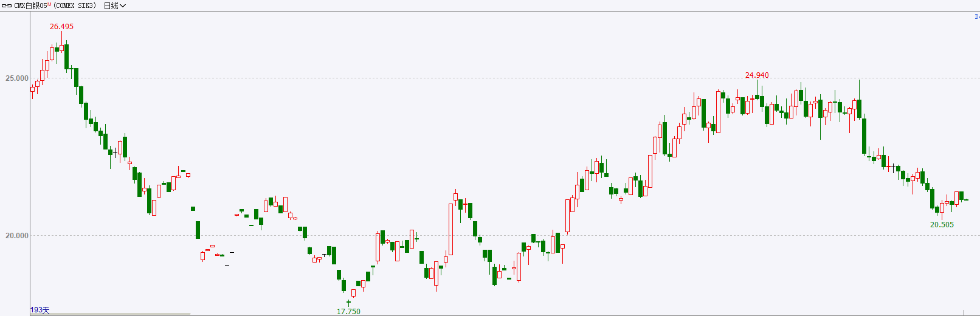980x316 pixels.
Task: Select the candle at the 17.750 low
Action: [x=348, y=301]
